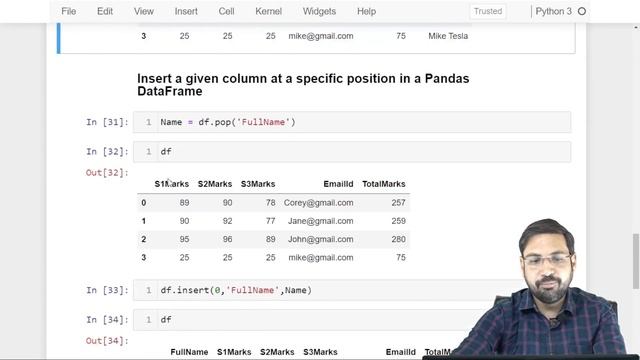Open the Kernel menu
640x360 pixels.
(269, 11)
